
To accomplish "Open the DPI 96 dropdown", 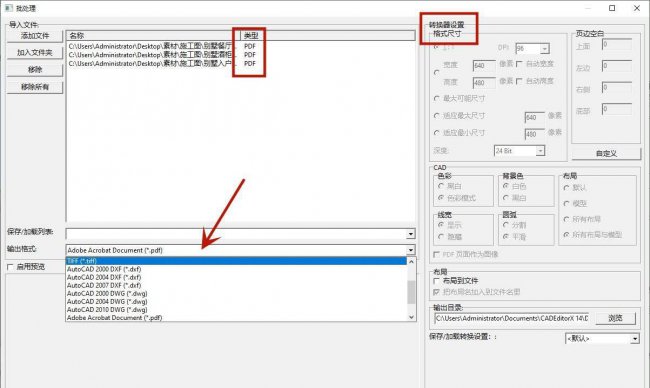I will click(x=545, y=49).
